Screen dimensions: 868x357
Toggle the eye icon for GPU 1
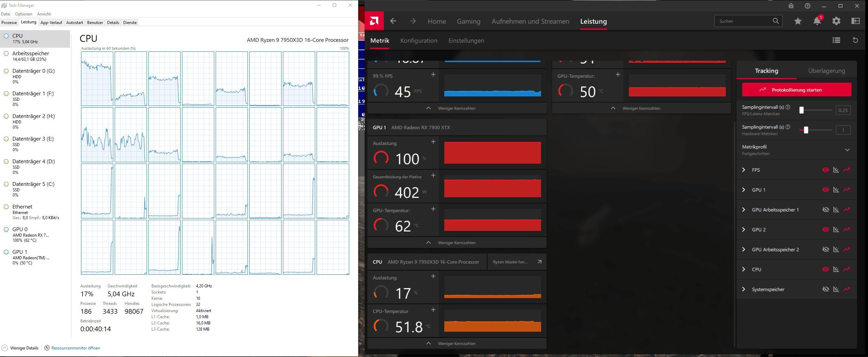coord(826,190)
